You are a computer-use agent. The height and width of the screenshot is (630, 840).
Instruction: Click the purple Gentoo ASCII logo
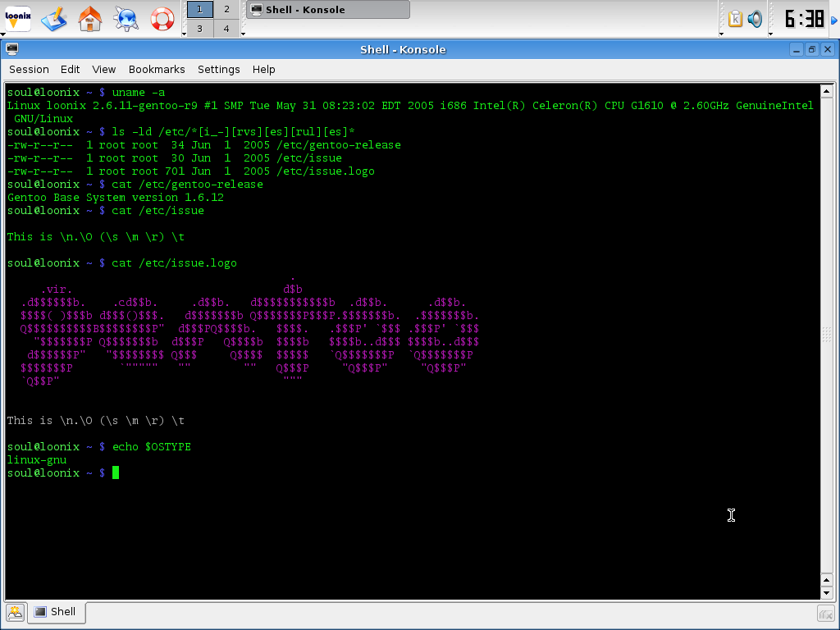(249, 330)
